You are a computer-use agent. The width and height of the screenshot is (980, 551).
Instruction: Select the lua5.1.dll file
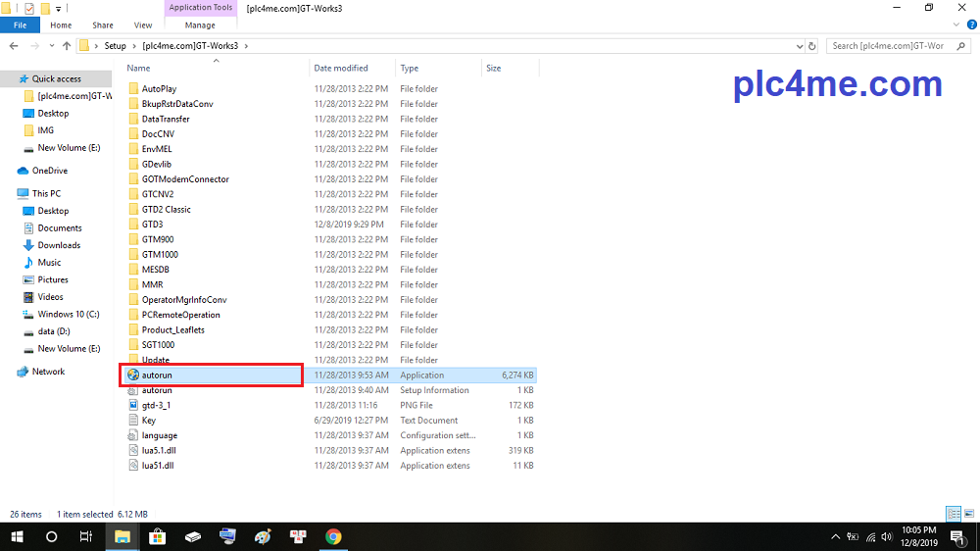pyautogui.click(x=159, y=451)
